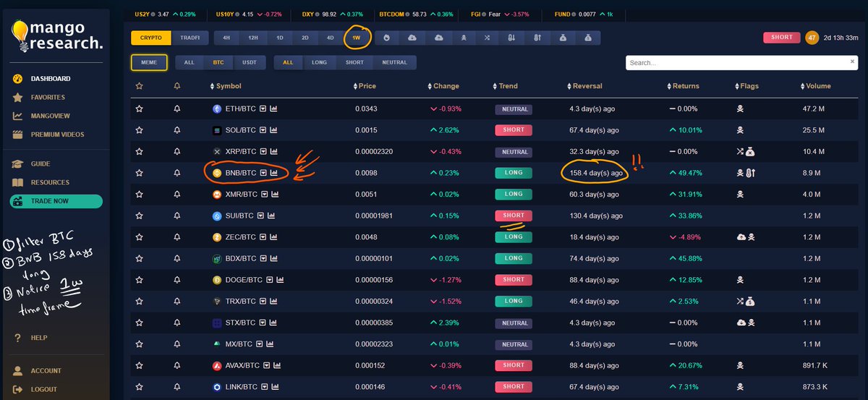Viewport: 868px width, 400px height.
Task: Sort table by Reversal column
Action: (583, 86)
